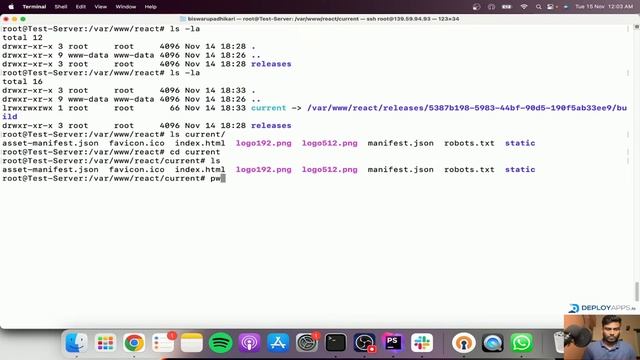Click the 'total 16' line

click(x=22, y=82)
